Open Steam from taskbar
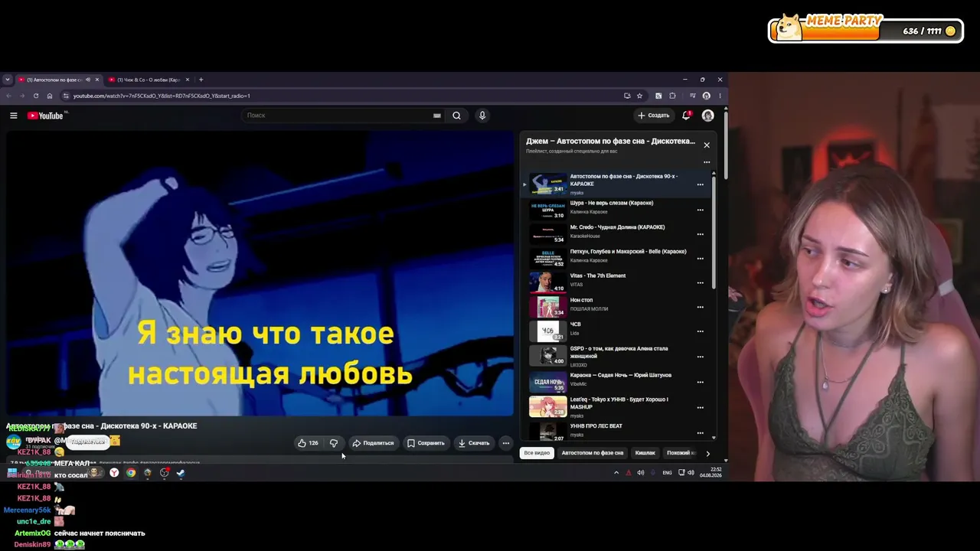 coord(181,473)
